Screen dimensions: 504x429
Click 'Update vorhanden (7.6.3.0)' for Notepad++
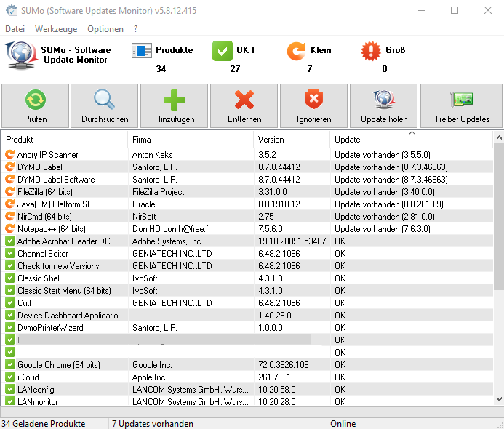(x=382, y=228)
